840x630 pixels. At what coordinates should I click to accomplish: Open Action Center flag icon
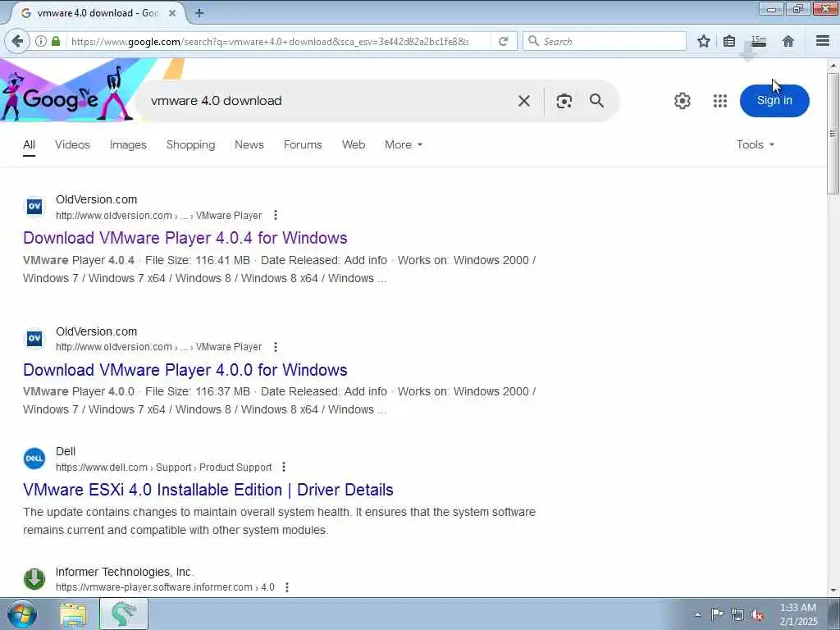[717, 614]
